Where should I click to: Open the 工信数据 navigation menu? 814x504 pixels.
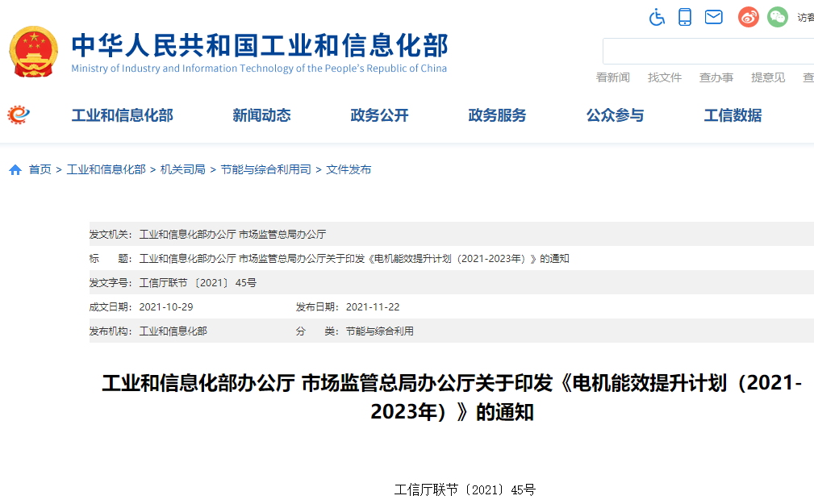click(732, 115)
